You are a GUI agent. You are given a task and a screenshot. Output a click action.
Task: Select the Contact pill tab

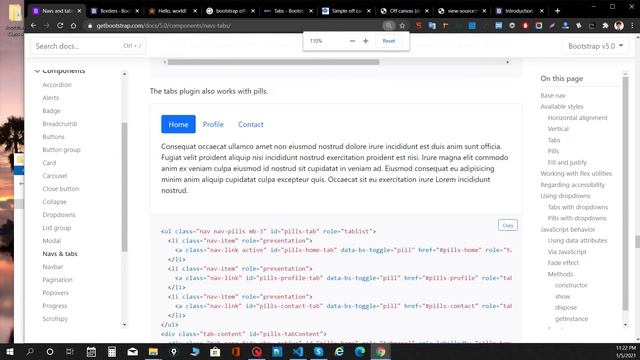coord(251,124)
